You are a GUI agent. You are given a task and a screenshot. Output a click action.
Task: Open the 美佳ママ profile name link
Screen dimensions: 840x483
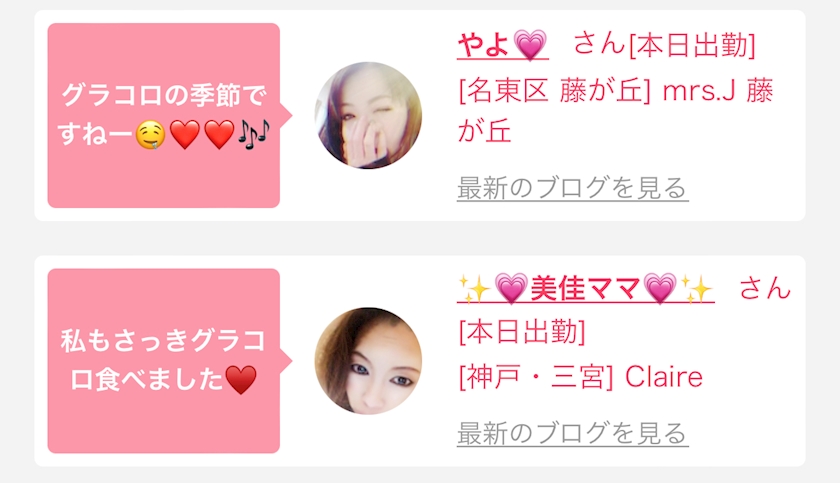tap(586, 289)
